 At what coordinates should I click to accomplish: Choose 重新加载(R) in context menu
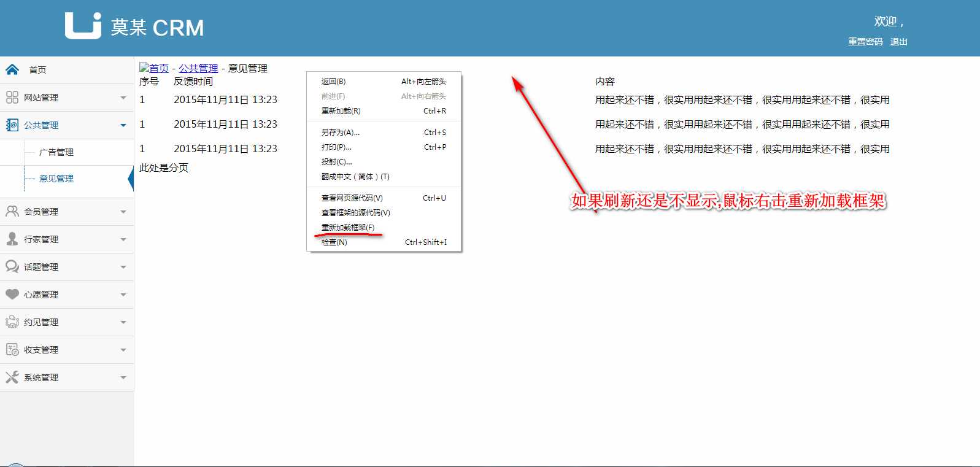point(384,110)
